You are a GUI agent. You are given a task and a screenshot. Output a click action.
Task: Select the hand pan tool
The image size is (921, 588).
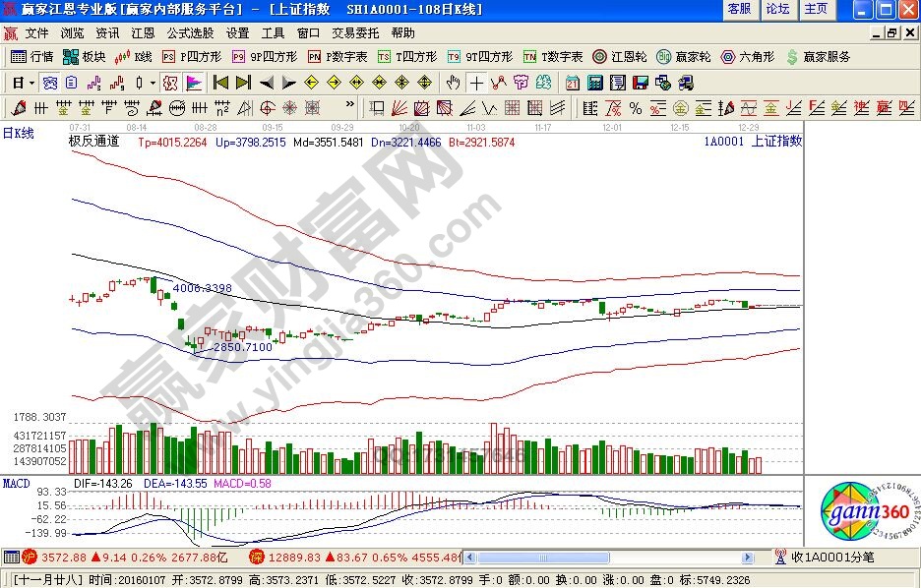tap(453, 83)
